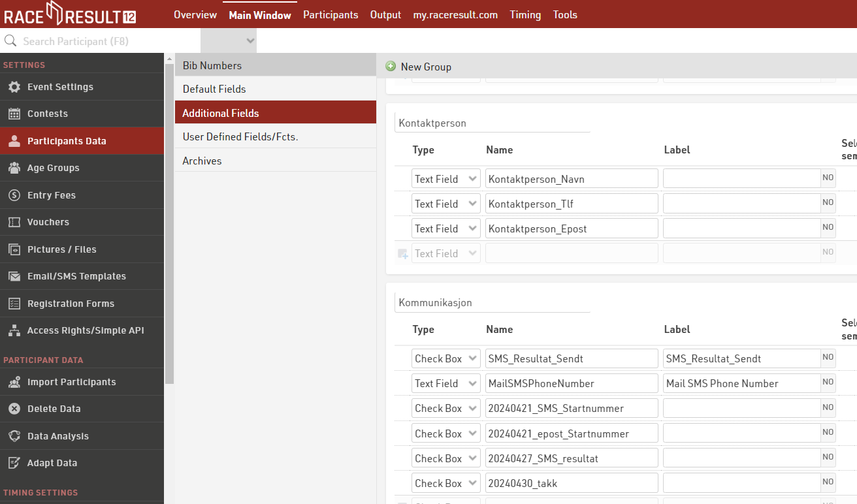Toggle the NO switch for Kontaktperson_Tlf
Image resolution: width=857 pixels, height=504 pixels.
(828, 203)
